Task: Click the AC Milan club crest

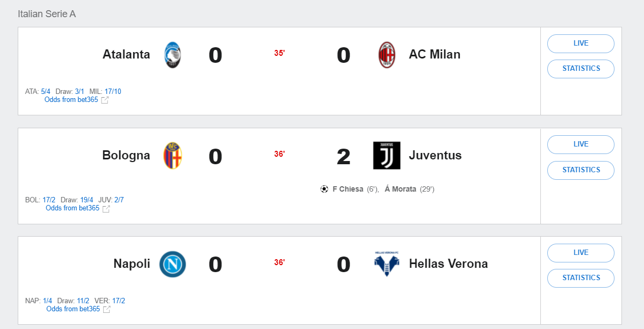Action: (x=387, y=55)
